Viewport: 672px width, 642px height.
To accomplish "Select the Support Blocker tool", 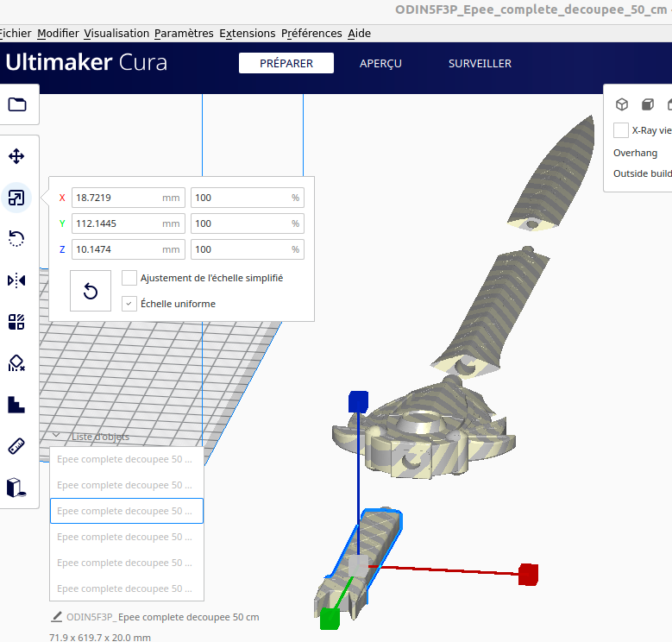I will 16,363.
